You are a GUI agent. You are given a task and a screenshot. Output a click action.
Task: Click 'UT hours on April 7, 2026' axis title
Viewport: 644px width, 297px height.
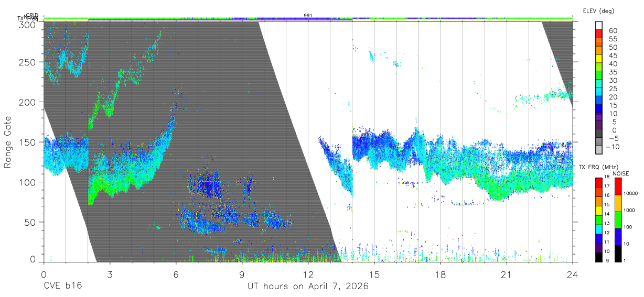[x=308, y=287]
